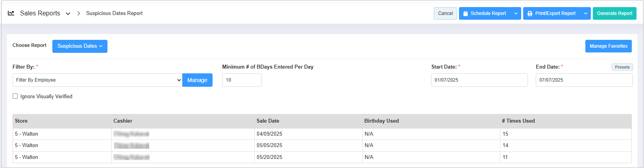The width and height of the screenshot is (644, 168).
Task: Click the # Times Used column header
Action: (x=518, y=121)
